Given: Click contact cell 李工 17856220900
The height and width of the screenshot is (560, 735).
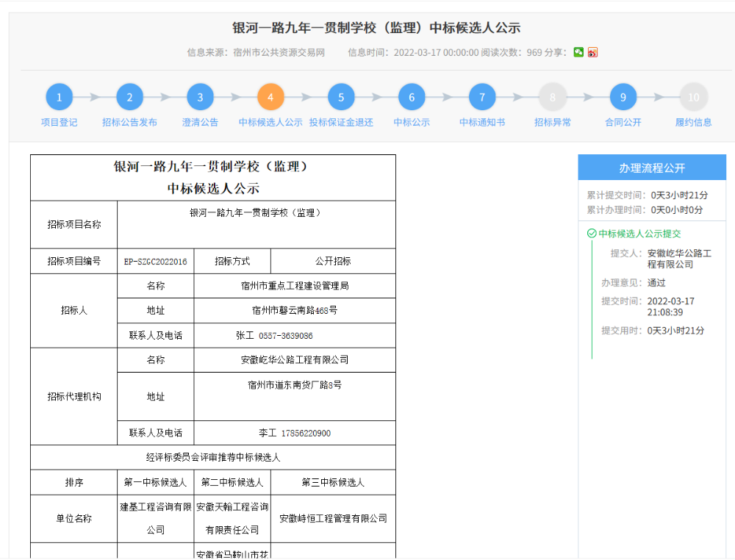Looking at the screenshot, I should tap(295, 433).
